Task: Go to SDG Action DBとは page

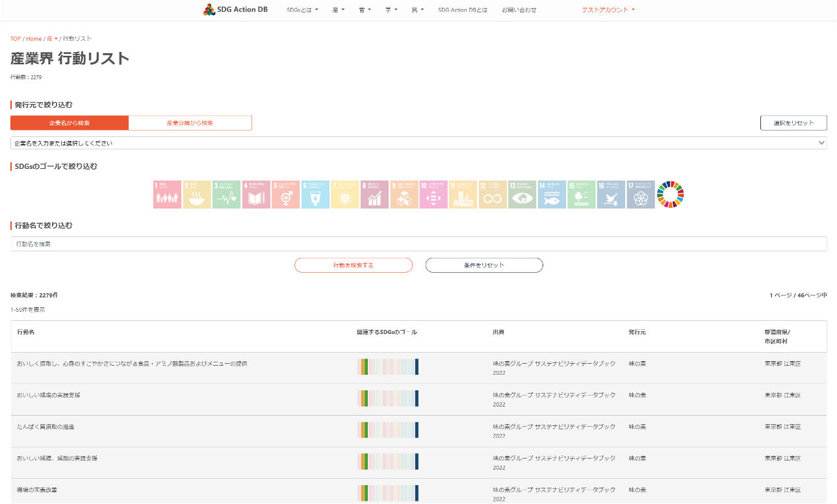Action: pos(463,10)
